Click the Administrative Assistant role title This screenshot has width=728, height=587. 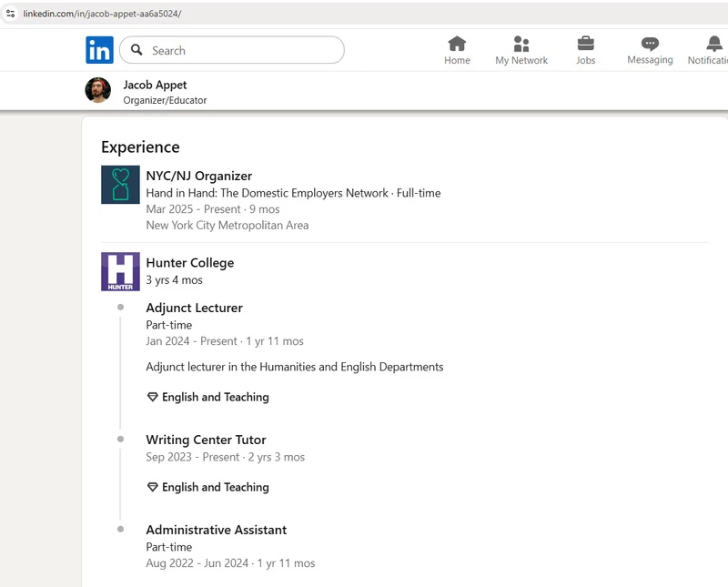click(x=216, y=530)
